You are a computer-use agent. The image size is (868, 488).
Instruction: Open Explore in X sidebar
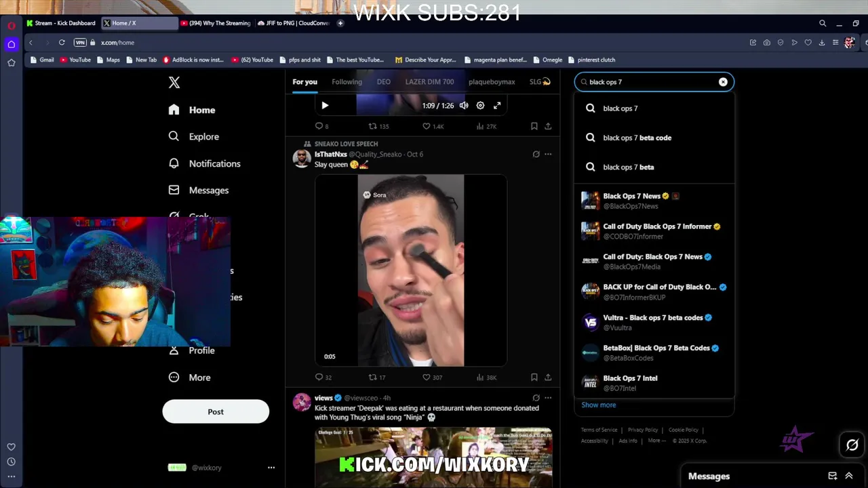(194, 136)
